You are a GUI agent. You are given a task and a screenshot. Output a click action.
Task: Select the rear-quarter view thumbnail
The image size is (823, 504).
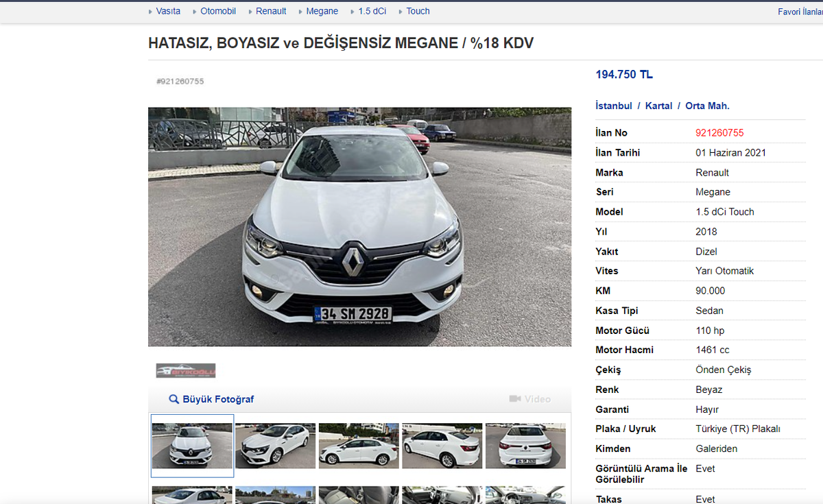point(442,446)
